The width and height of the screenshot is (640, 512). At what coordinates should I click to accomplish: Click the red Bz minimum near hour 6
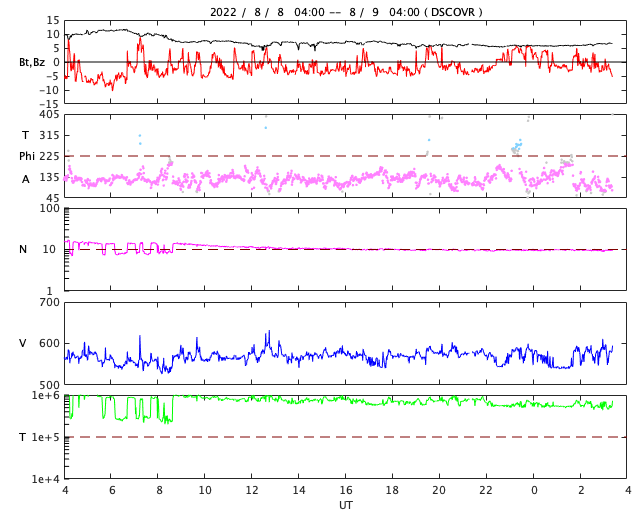pyautogui.click(x=113, y=89)
